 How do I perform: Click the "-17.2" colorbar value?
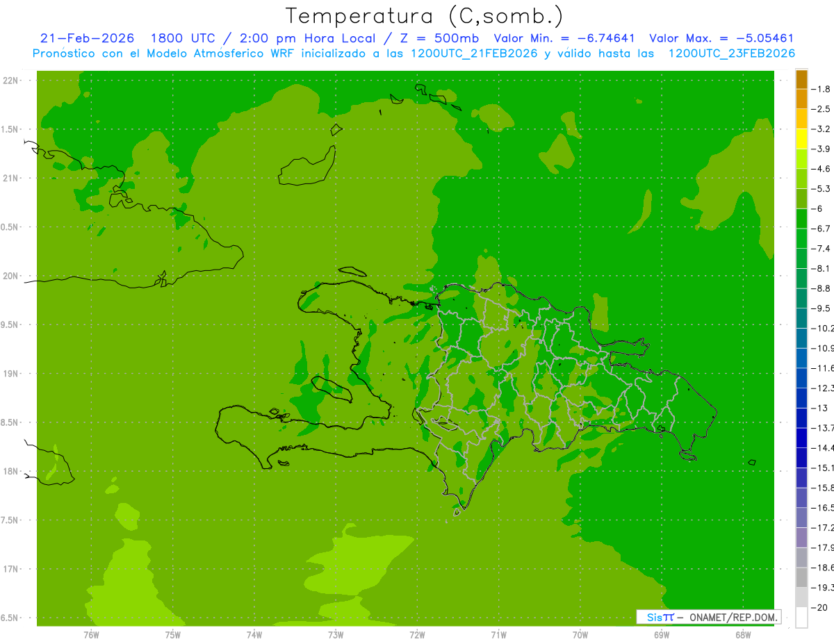[x=822, y=528]
